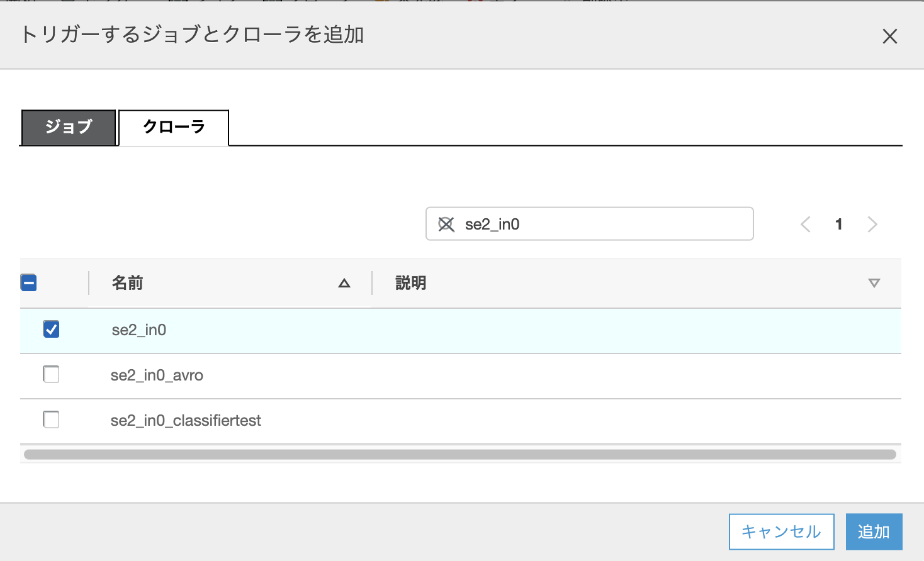Screen dimensions: 924x561
Task: Check the se2_in0_classifiertest crawler
Action: 51,419
